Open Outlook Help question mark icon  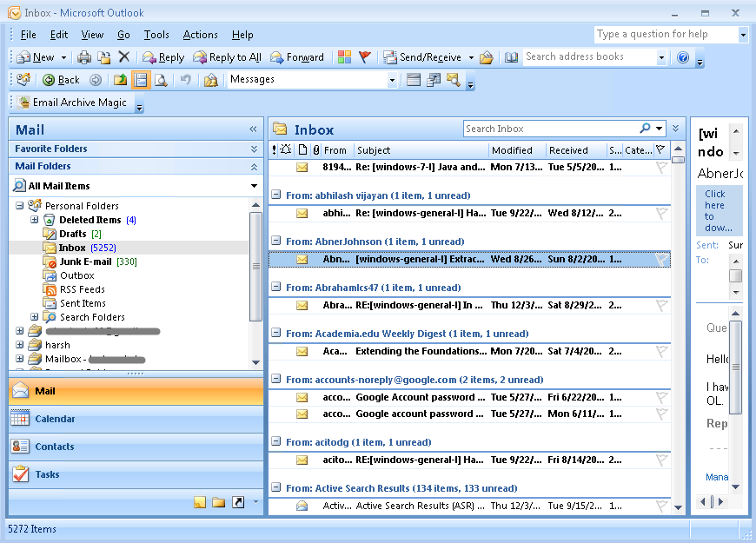click(x=683, y=57)
